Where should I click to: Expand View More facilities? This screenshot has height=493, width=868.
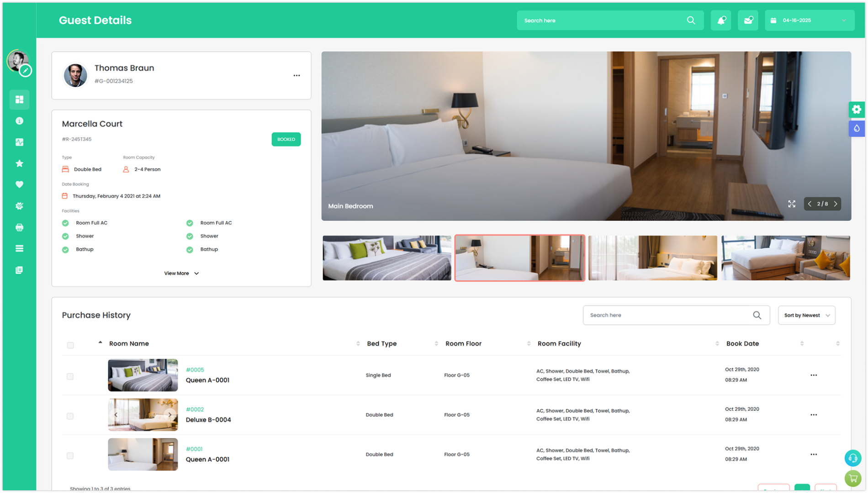pos(181,273)
